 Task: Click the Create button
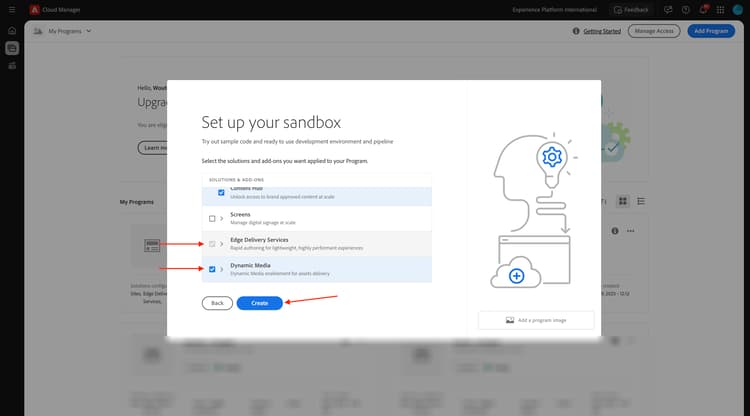[x=260, y=303]
